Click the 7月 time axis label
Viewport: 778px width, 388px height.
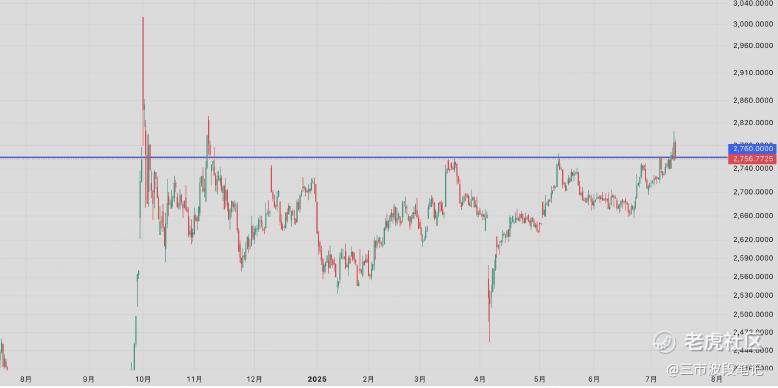point(652,379)
